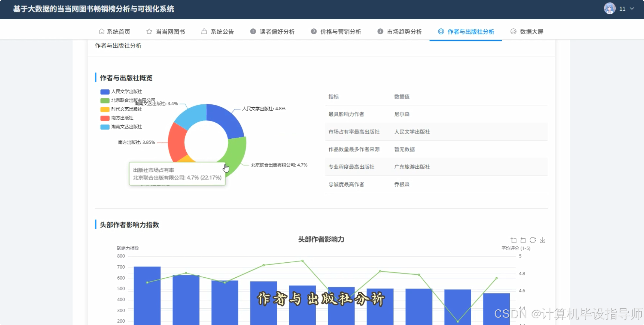Click the info icon beside 市场趋势分析

[380, 31]
